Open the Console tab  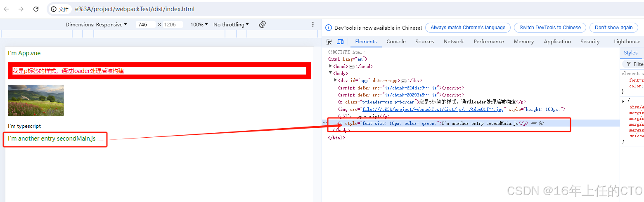coord(396,42)
